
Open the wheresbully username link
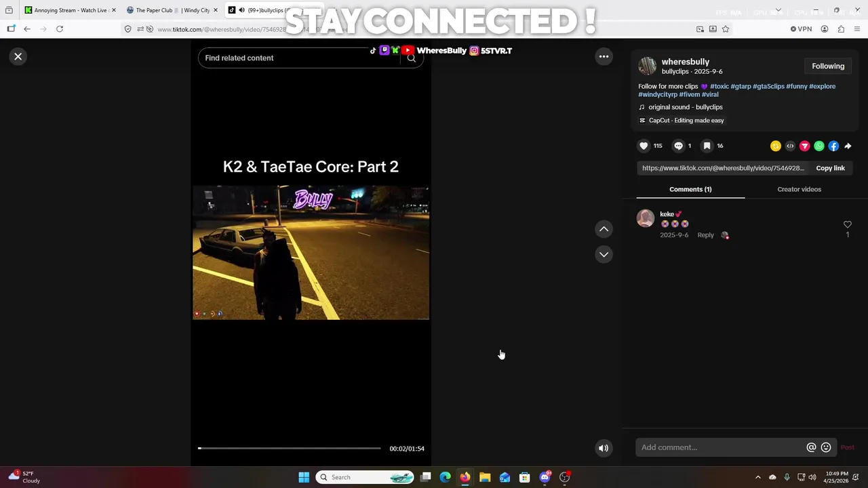tap(685, 62)
